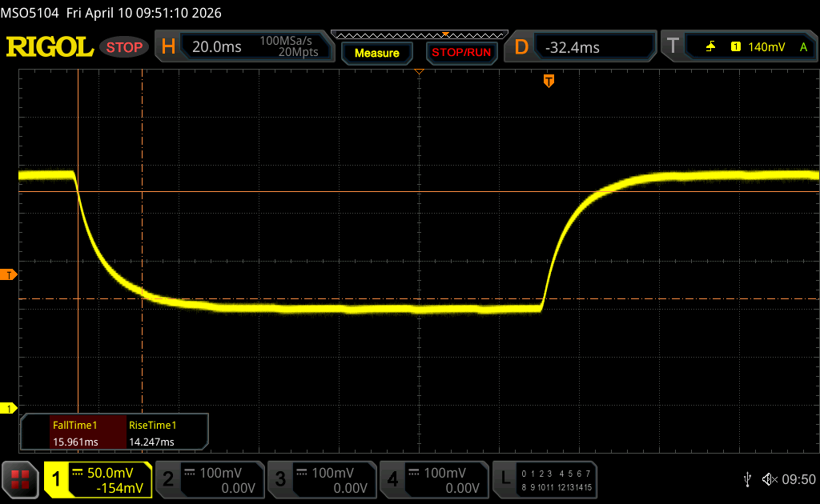The height and width of the screenshot is (504, 820).
Task: Select the trigger level marker on left edge
Action: point(10,275)
